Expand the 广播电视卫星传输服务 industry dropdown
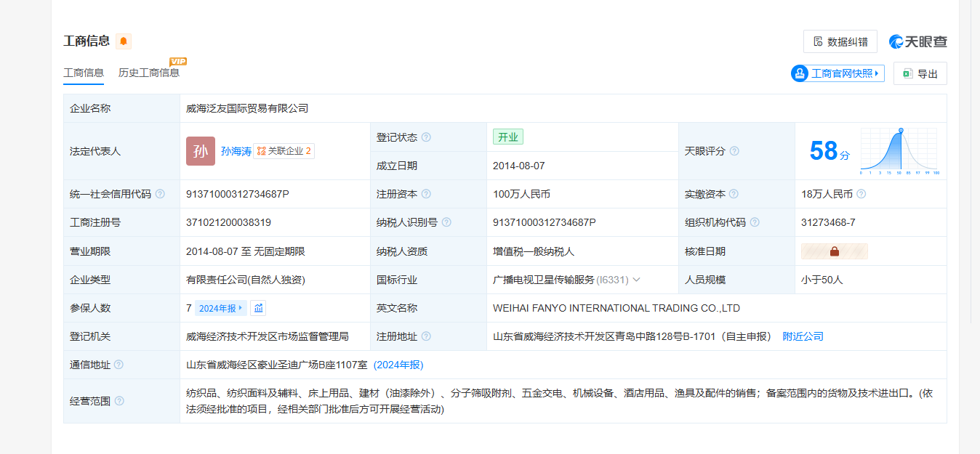This screenshot has height=454, width=980. (636, 280)
